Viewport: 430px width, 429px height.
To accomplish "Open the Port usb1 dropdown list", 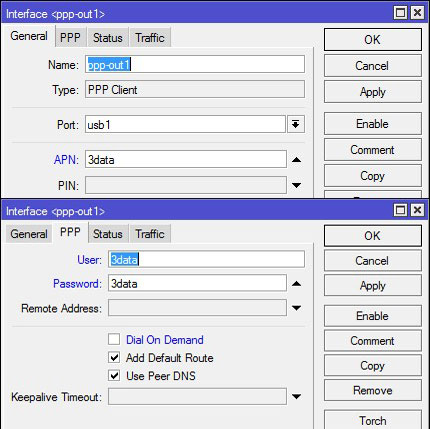I will coord(295,125).
